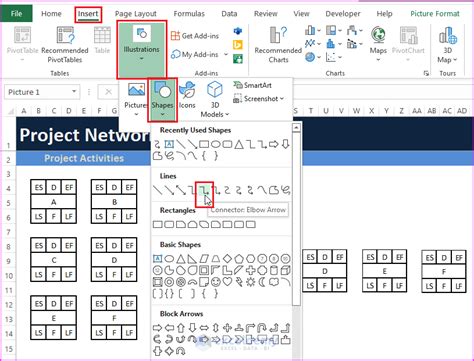Select the Select All corner of sheet
474x361 pixels.
point(10,111)
